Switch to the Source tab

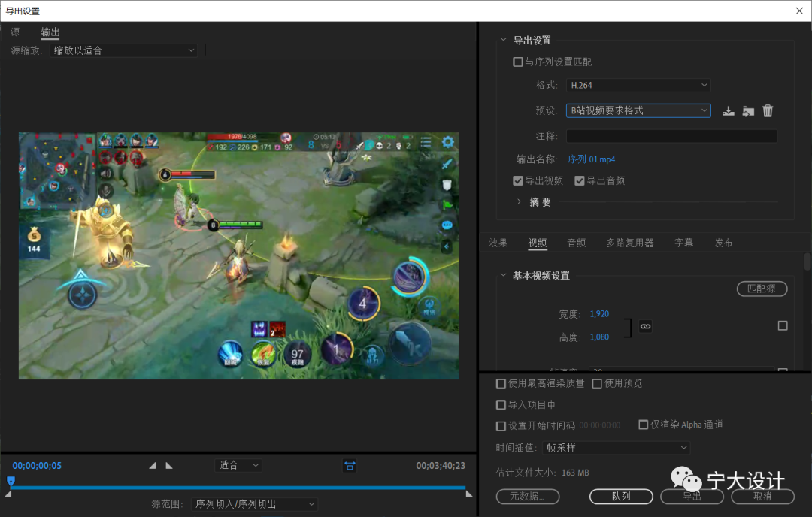pos(15,32)
